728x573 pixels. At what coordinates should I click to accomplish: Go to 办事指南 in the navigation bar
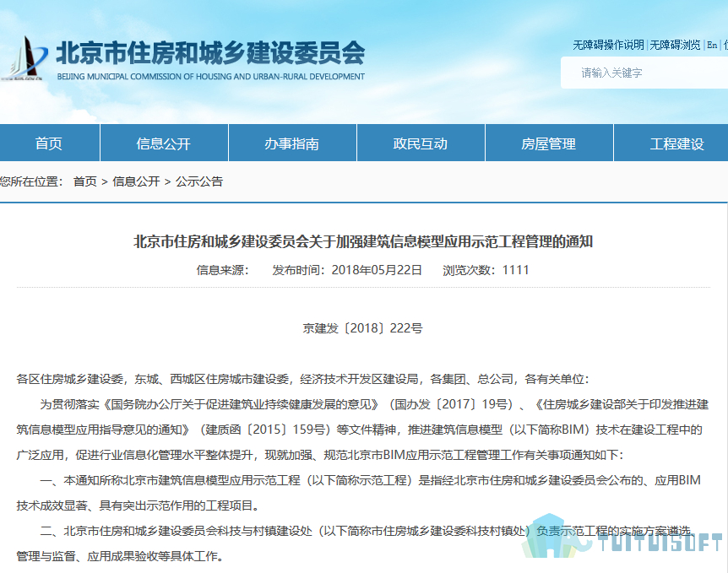click(292, 143)
